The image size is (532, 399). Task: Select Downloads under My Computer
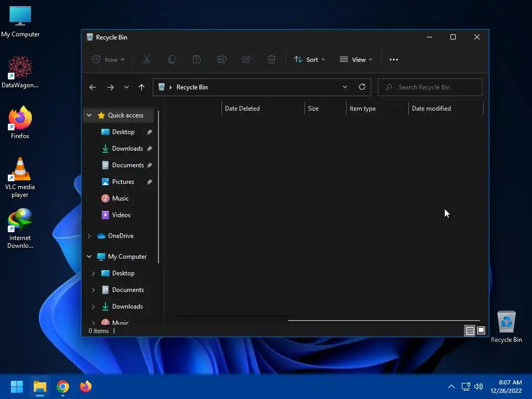click(127, 307)
